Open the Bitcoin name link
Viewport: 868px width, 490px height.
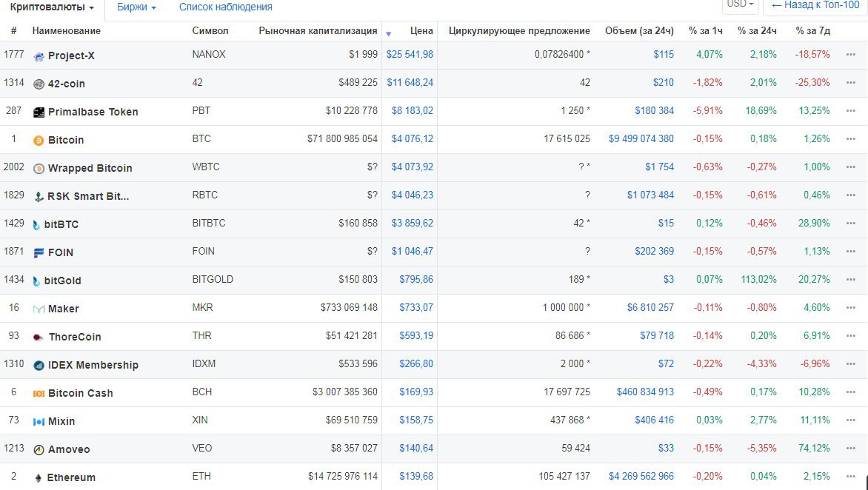click(66, 140)
